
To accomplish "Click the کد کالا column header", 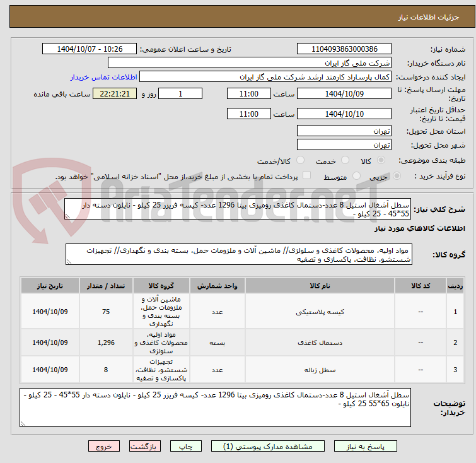I will (421, 286).
